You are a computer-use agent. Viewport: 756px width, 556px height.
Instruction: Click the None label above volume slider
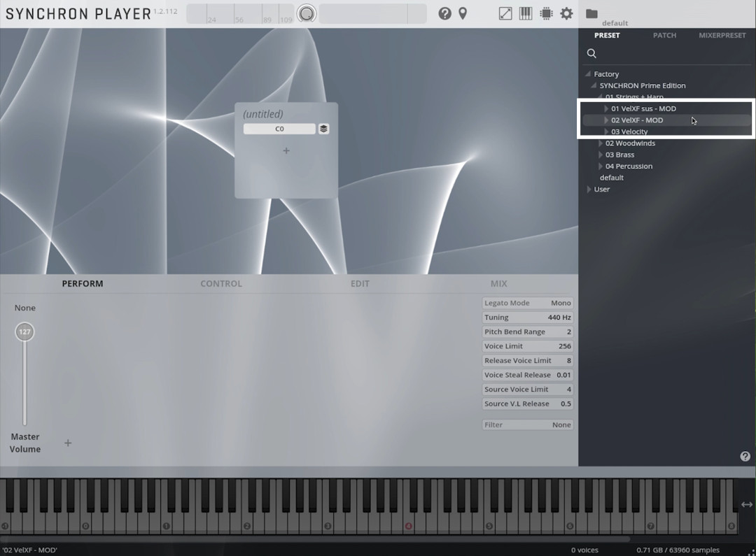(24, 308)
